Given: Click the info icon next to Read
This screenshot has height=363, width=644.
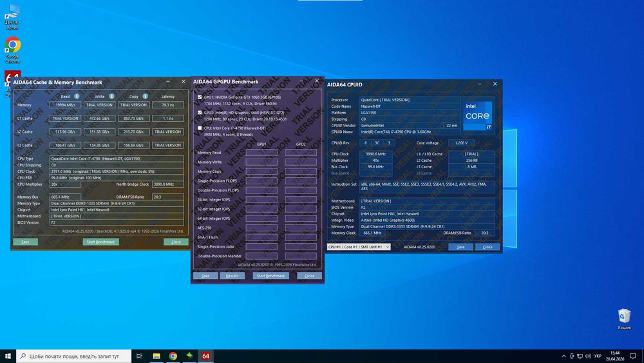Looking at the screenshot, I should (77, 96).
